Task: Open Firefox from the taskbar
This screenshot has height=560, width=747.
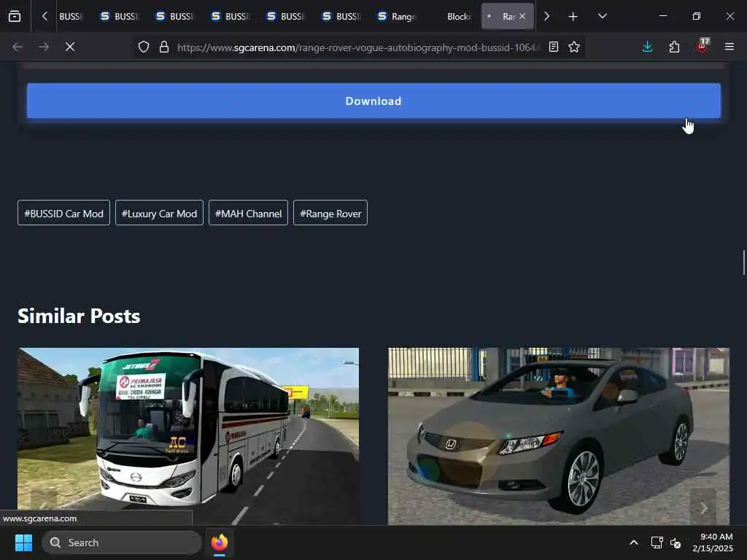Action: (x=220, y=542)
